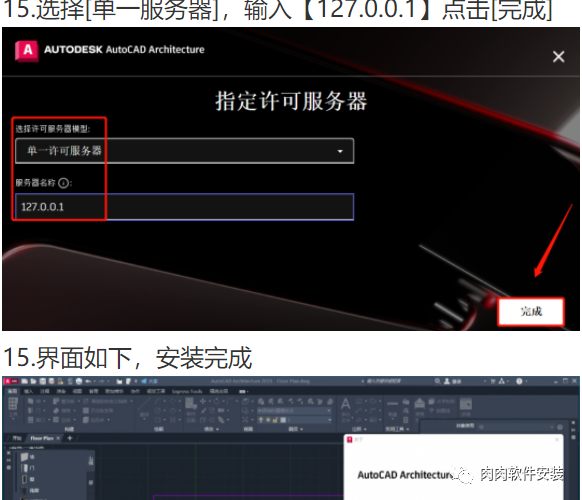Click the undo arrow in quick access toolbar
The width and height of the screenshot is (582, 500).
88,381
